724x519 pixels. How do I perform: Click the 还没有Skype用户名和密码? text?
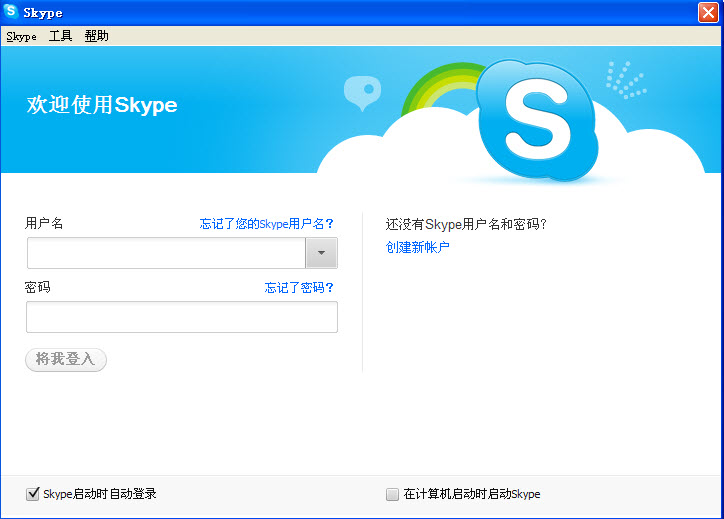pos(466,224)
